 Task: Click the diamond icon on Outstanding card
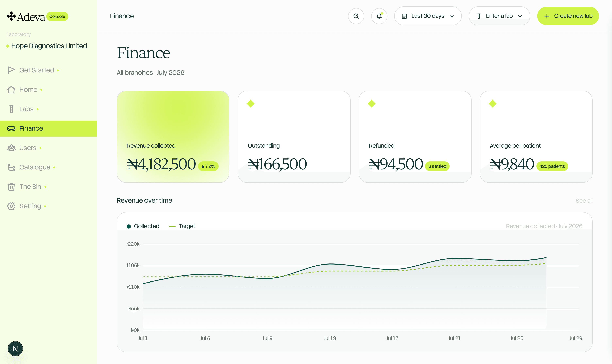250,104
